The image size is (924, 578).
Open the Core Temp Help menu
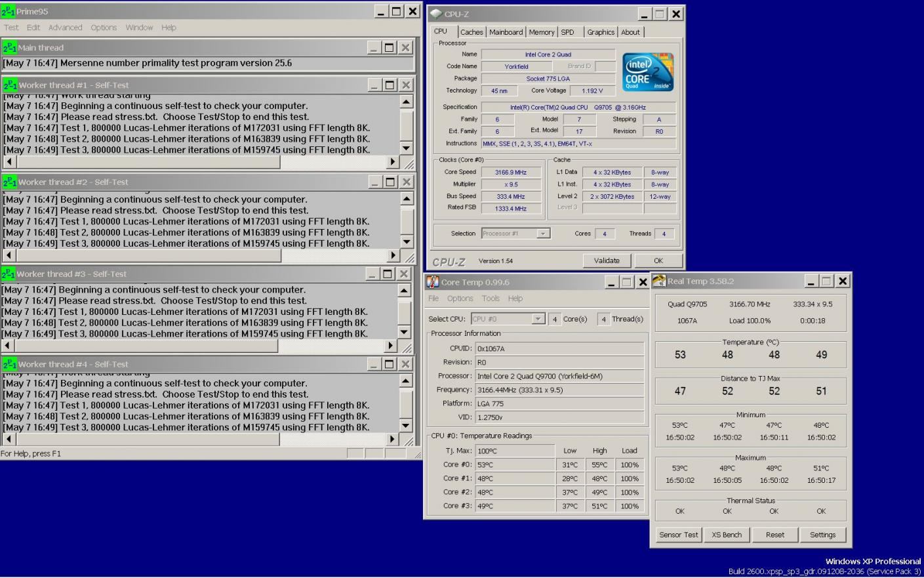coord(515,299)
